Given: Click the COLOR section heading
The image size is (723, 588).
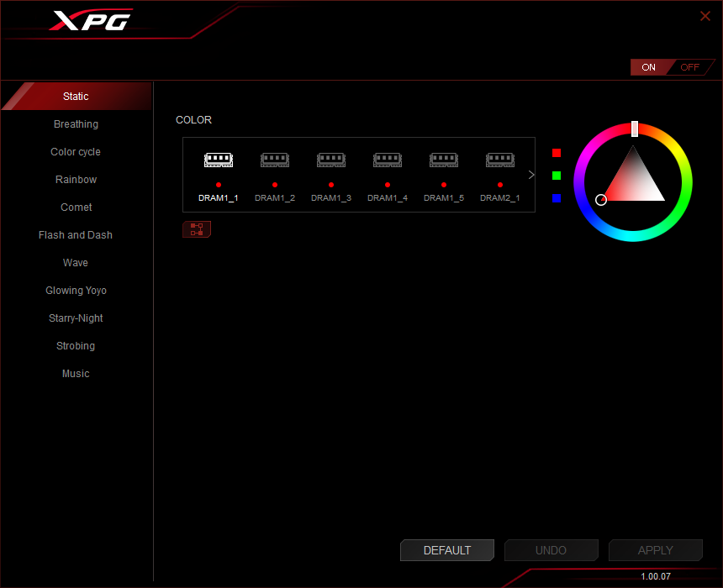Looking at the screenshot, I should click(193, 120).
